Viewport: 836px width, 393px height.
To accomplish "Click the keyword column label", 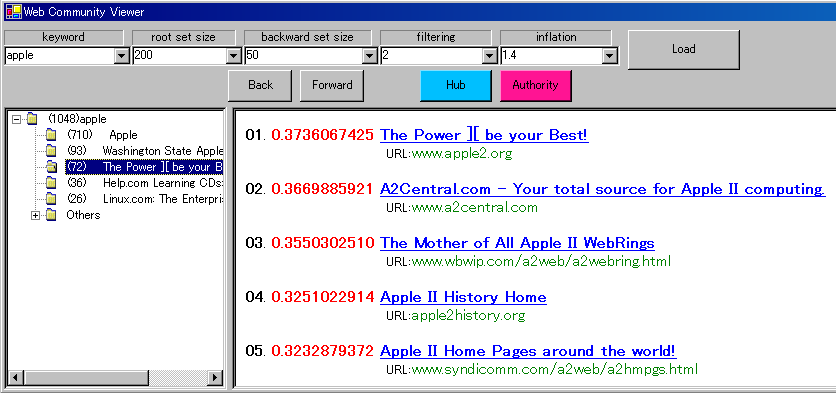I will 63,37.
